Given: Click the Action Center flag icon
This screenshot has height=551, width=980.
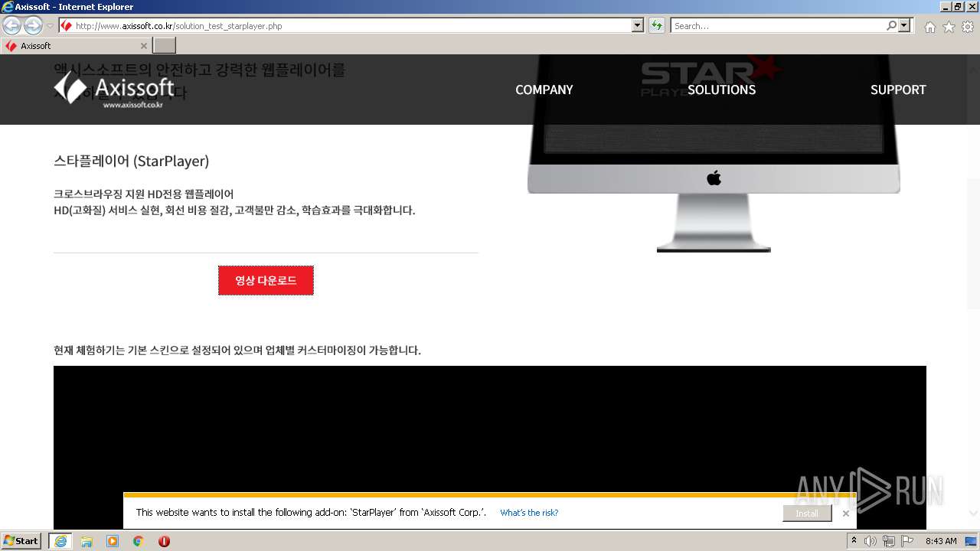Looking at the screenshot, I should (x=907, y=541).
